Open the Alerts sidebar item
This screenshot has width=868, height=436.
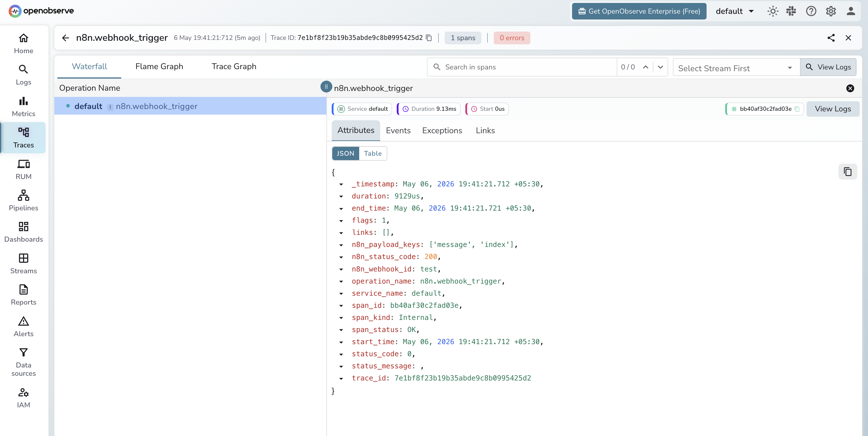point(24,327)
